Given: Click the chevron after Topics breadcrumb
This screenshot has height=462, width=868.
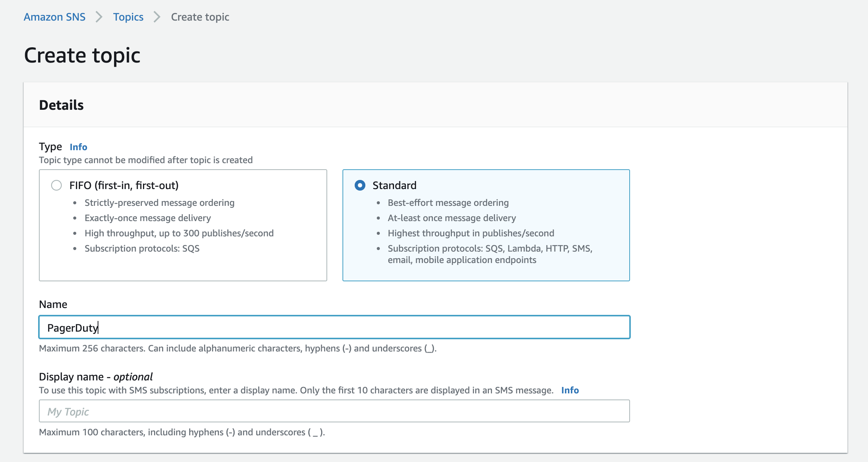Looking at the screenshot, I should click(157, 17).
